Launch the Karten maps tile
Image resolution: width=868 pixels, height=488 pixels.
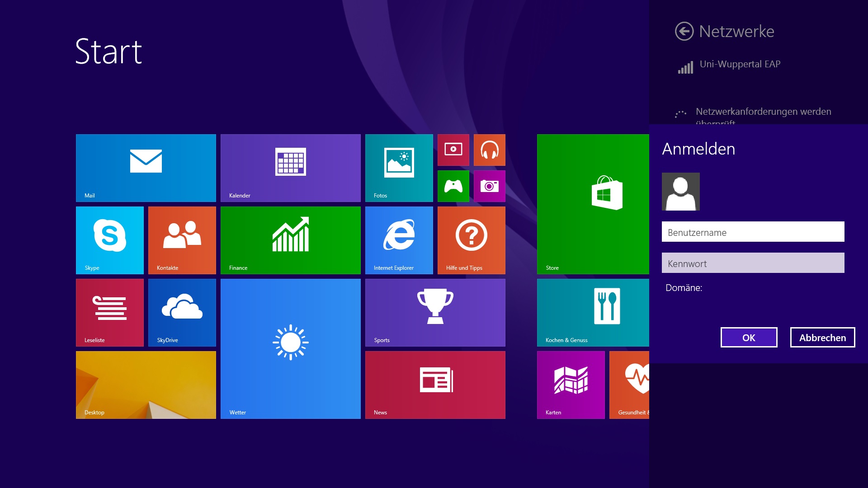571,385
